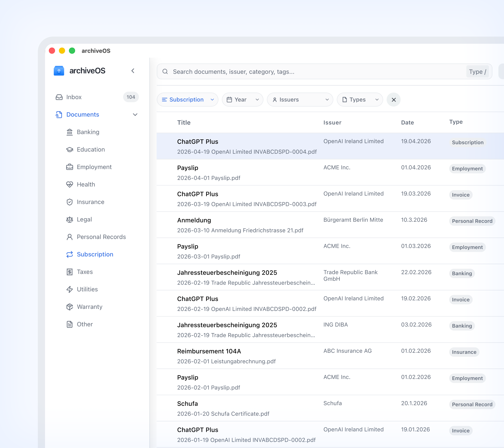This screenshot has width=504, height=448.
Task: Collapse the sidebar with the chevron arrow
Action: click(x=133, y=71)
